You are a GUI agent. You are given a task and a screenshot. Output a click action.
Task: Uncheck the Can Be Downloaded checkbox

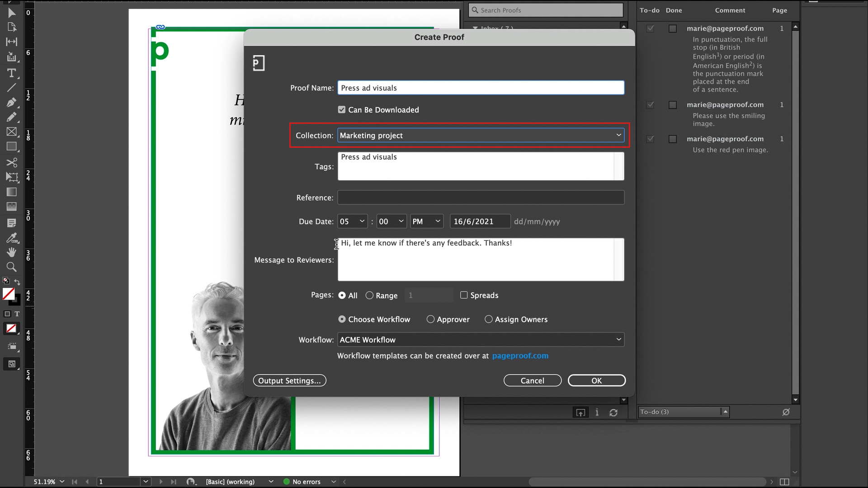(x=342, y=109)
